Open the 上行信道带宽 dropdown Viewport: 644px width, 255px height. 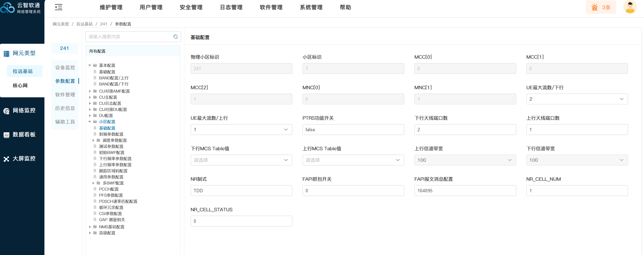pyautogui.click(x=465, y=160)
